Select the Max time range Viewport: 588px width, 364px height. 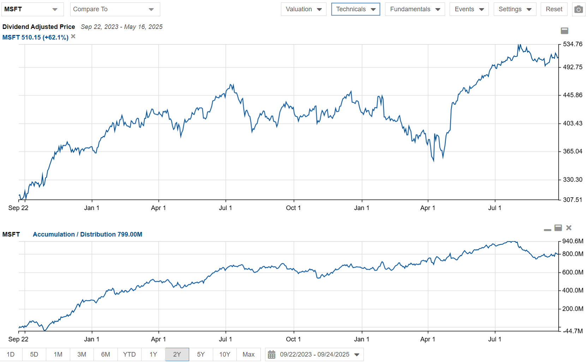pyautogui.click(x=248, y=354)
